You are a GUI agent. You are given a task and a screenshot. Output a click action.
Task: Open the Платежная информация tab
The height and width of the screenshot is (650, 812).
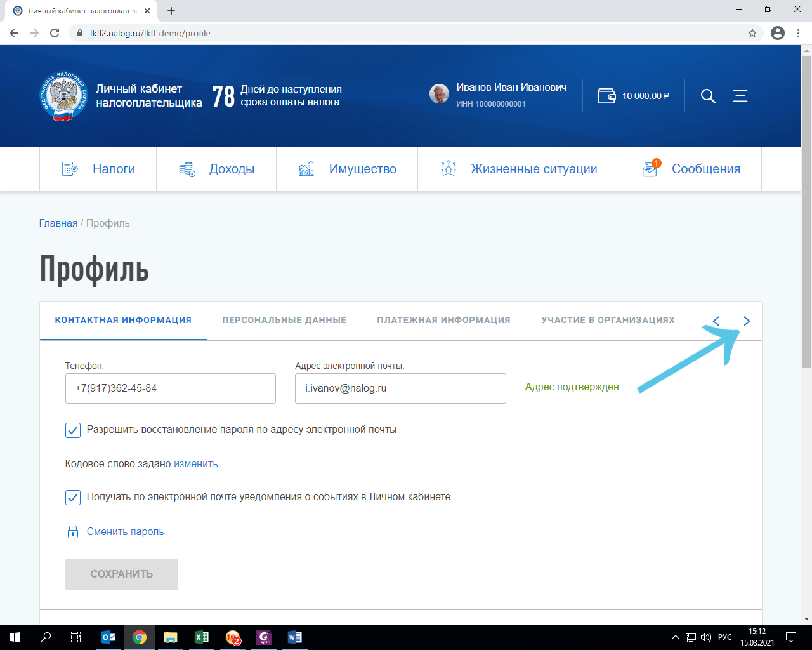pos(444,320)
